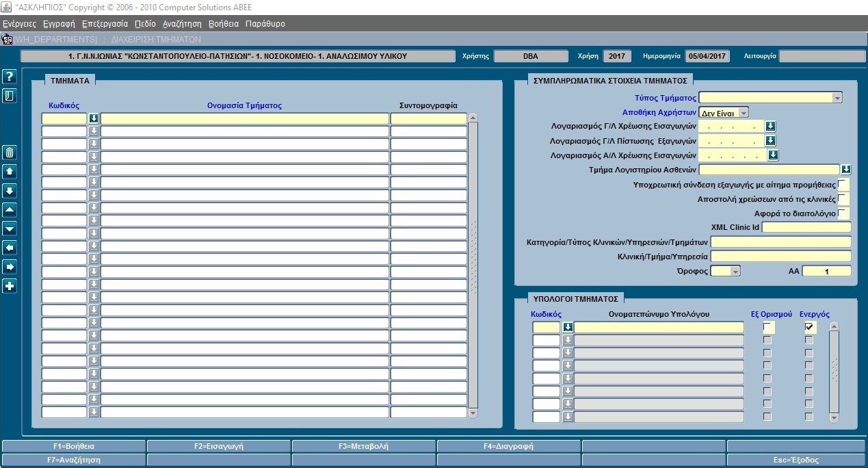
Task: Click the Τμήμα Λογιστηρίου Ασθενών text field
Action: pyautogui.click(x=769, y=170)
